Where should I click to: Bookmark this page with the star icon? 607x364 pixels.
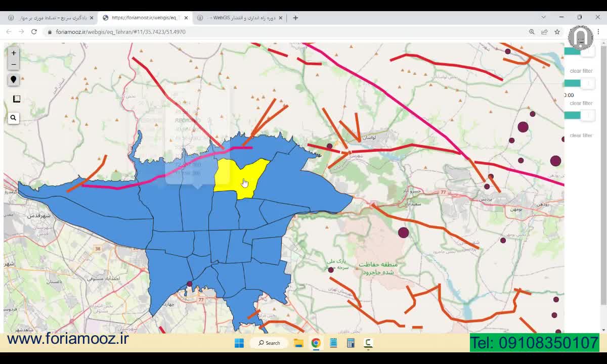[x=557, y=31]
